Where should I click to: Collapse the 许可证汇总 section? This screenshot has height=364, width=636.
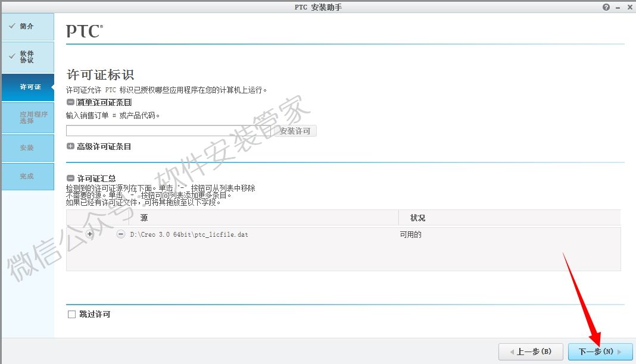pyautogui.click(x=70, y=178)
